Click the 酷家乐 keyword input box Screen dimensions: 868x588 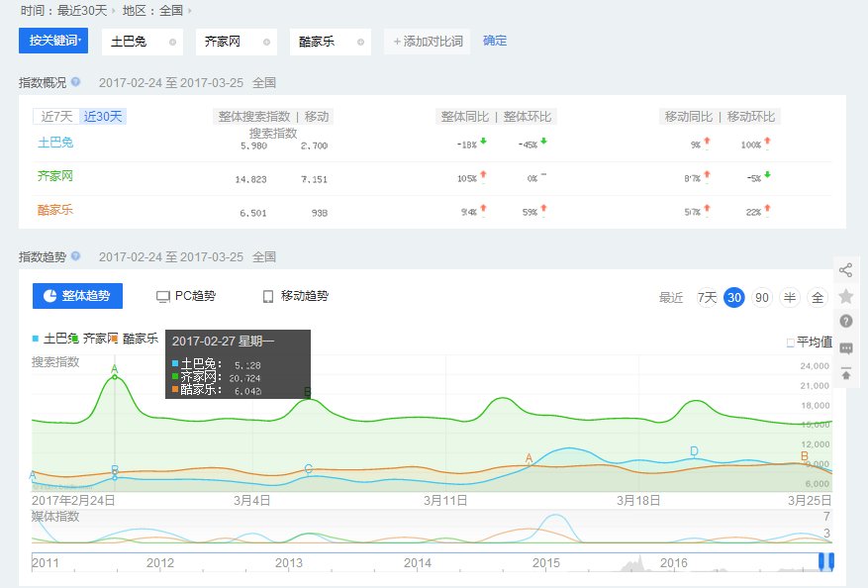[x=331, y=42]
